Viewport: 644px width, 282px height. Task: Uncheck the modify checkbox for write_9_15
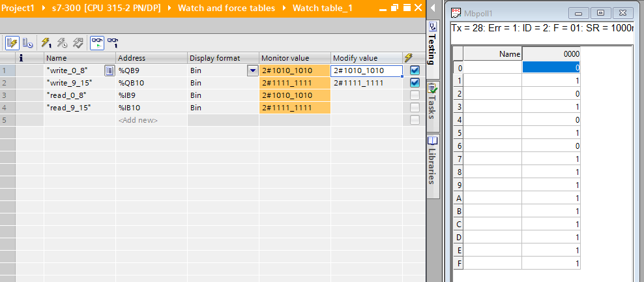415,83
